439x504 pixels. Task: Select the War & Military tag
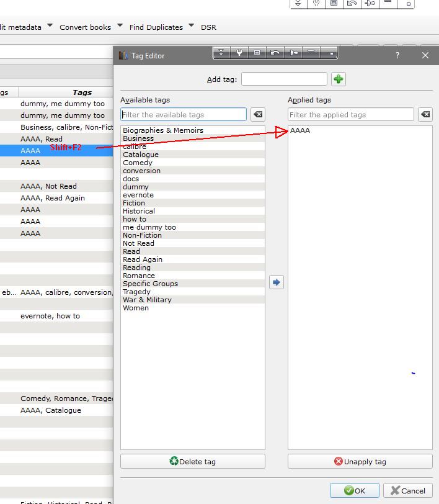coord(193,300)
